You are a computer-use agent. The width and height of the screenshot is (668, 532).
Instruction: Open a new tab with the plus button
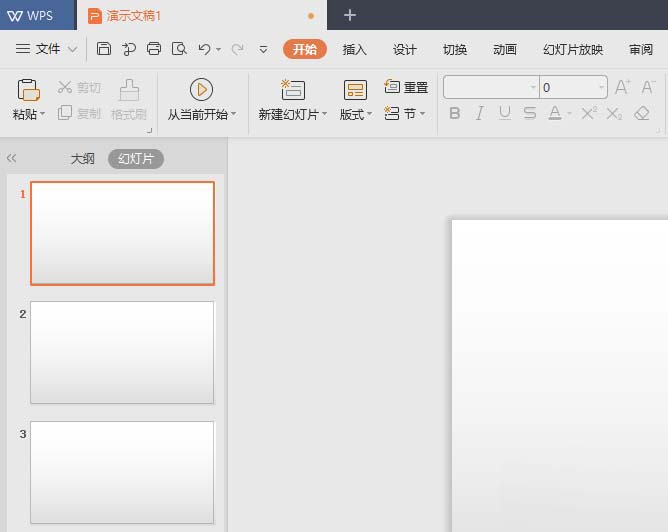pyautogui.click(x=350, y=15)
